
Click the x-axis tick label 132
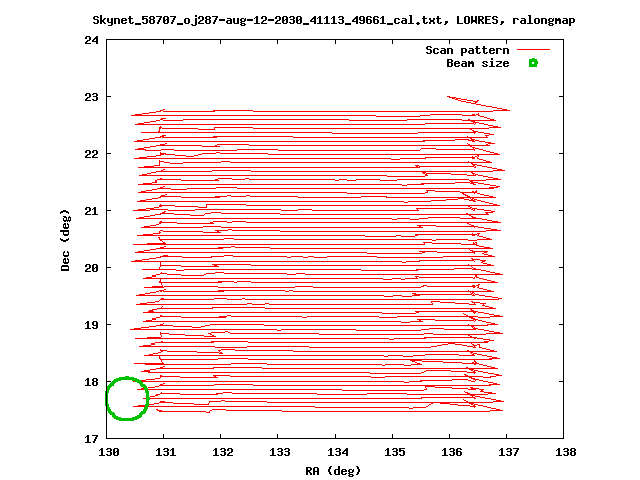point(223,452)
